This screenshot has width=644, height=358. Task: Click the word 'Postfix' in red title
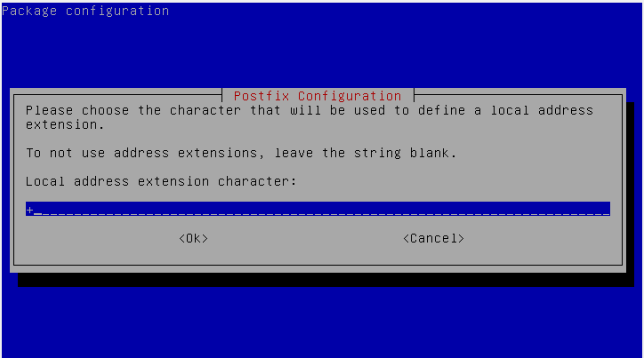tap(262, 96)
